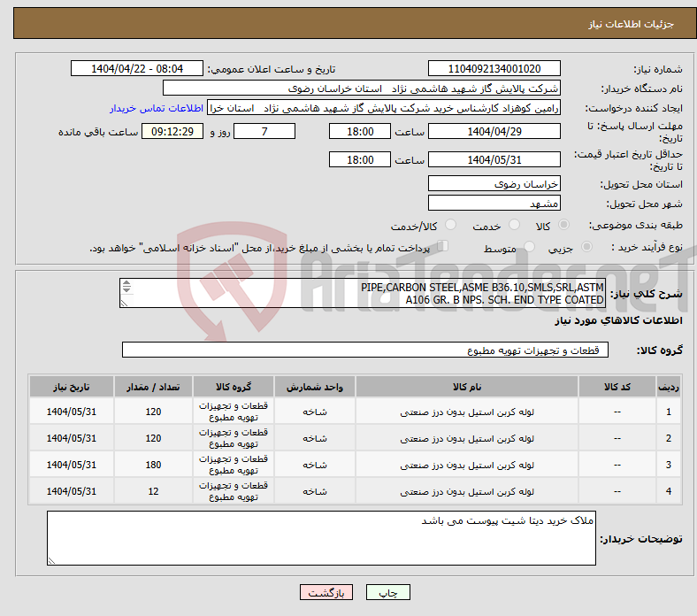Click the need date in row 2
This screenshot has height=616, width=697.
(72, 438)
